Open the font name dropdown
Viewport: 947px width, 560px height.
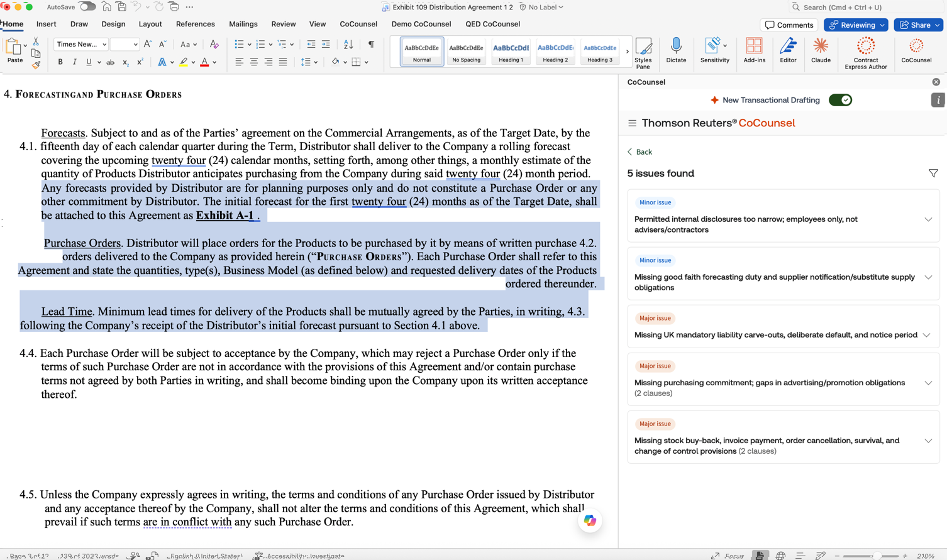104,45
